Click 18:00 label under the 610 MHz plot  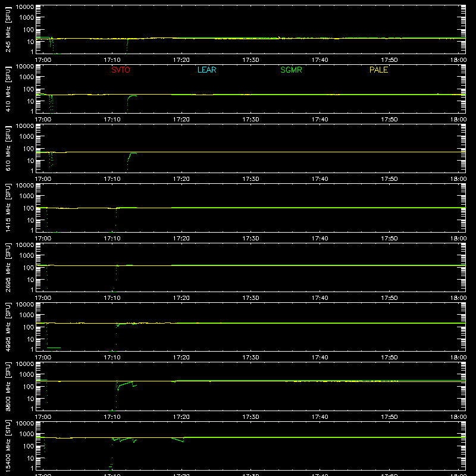click(x=458, y=179)
